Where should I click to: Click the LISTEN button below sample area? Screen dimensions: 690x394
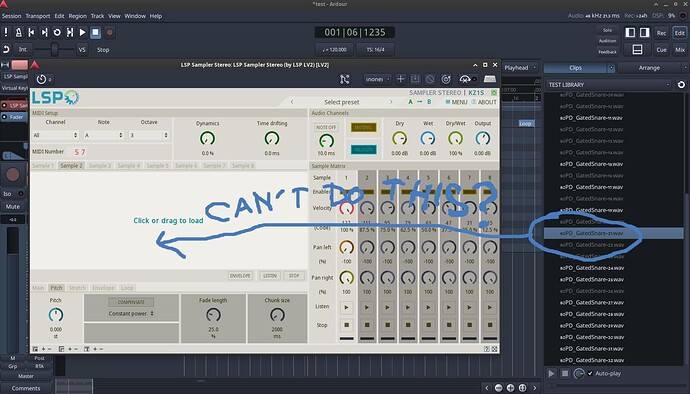pyautogui.click(x=270, y=276)
